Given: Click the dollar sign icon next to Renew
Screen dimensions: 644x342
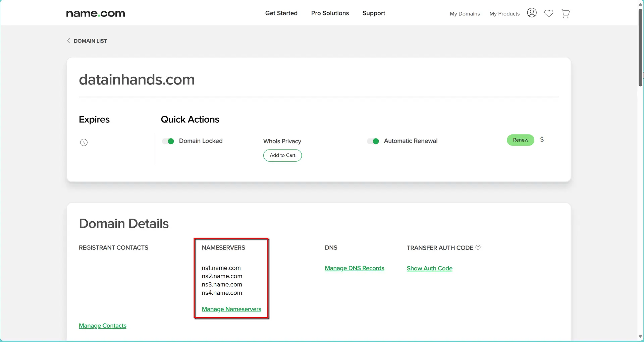Looking at the screenshot, I should click(x=542, y=139).
